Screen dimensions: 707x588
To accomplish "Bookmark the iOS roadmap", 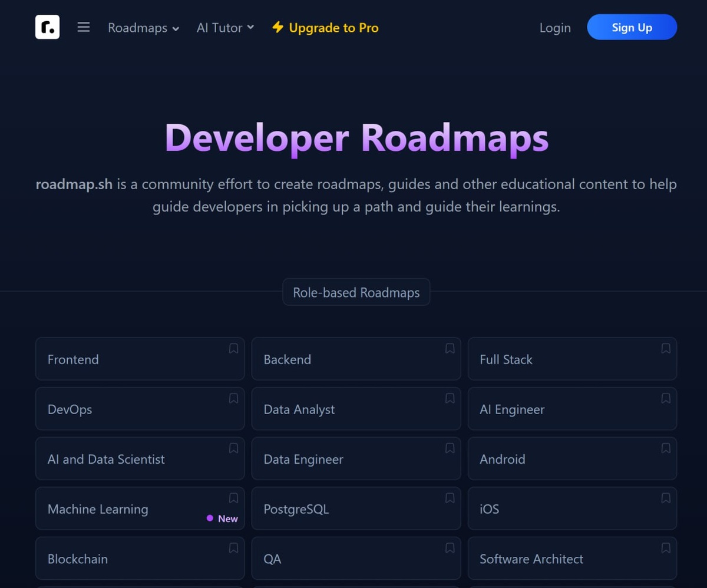I will click(666, 498).
